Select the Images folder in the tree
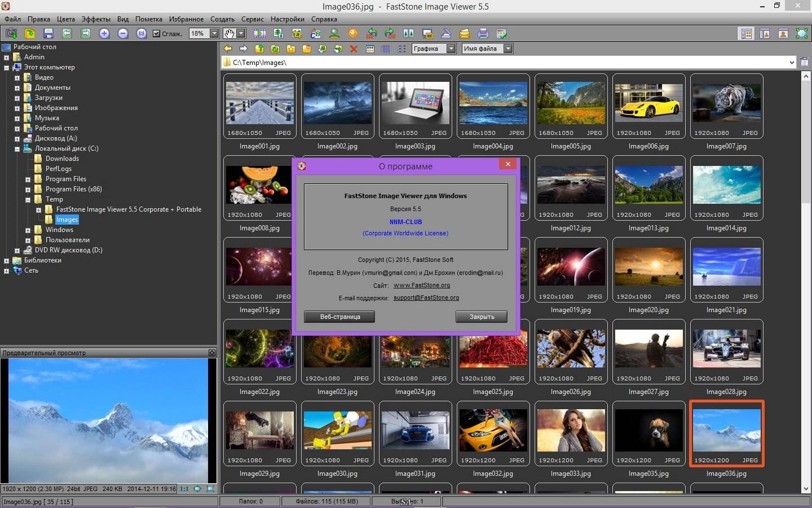 click(67, 220)
